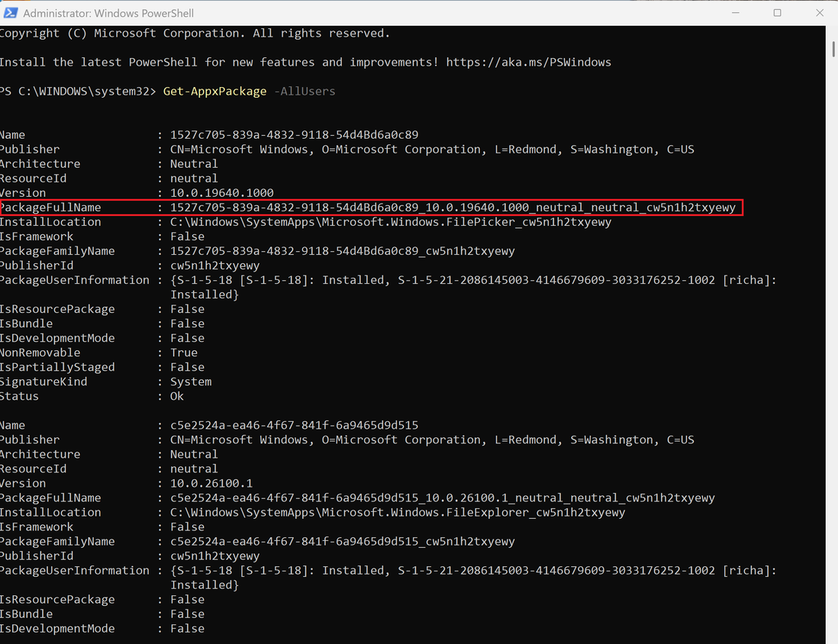
Task: Click SignatureKind value System
Action: tap(191, 382)
